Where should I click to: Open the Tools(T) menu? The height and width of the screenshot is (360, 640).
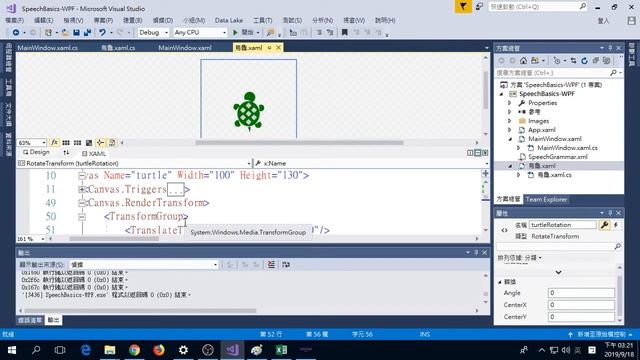(262, 20)
